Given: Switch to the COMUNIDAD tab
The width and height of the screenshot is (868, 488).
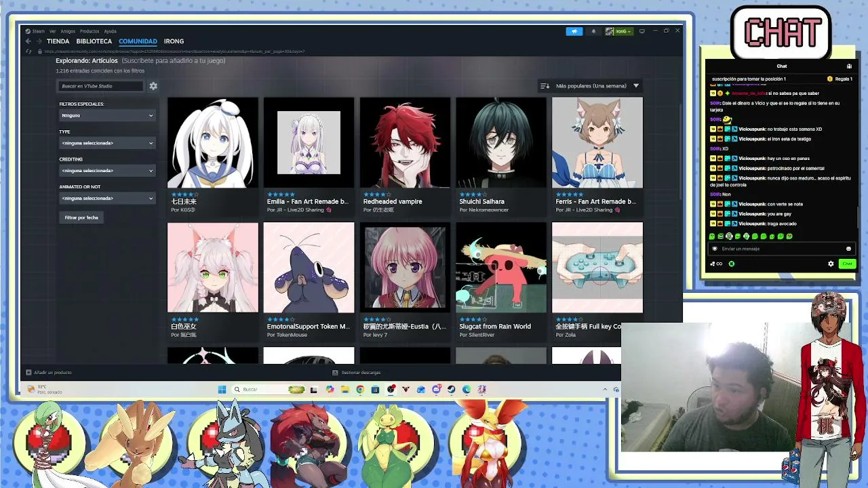Looking at the screenshot, I should [x=138, y=41].
